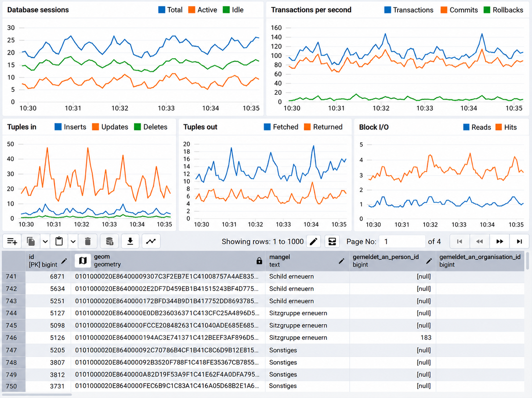Open the copy options dropdown arrow
Image resolution: width=532 pixels, height=398 pixels.
click(45, 241)
